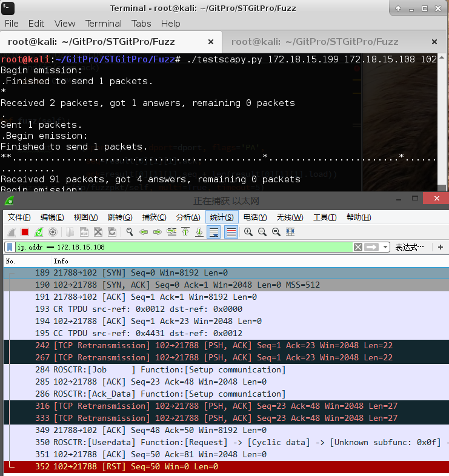Zoom in the packet list text
This screenshot has width=449, height=476.
click(x=248, y=232)
